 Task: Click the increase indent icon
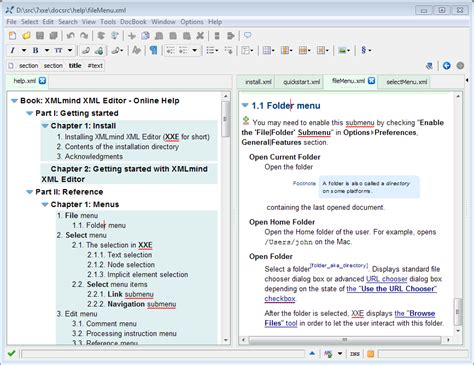click(x=183, y=50)
